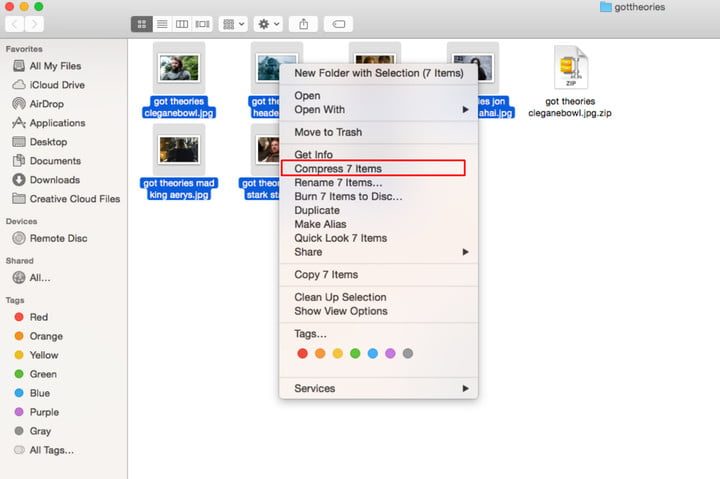Screen dimensions: 720x479
Task: Open the Downloads folder in sidebar
Action: [54, 180]
